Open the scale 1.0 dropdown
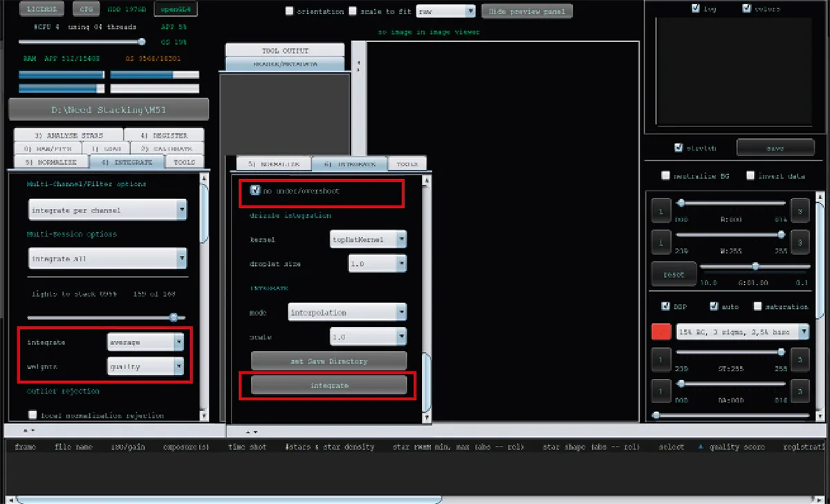 (369, 337)
